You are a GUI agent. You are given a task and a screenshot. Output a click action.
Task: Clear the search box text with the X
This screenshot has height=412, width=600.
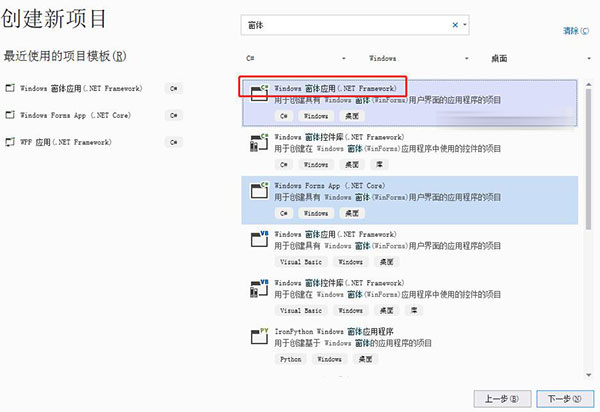point(455,25)
